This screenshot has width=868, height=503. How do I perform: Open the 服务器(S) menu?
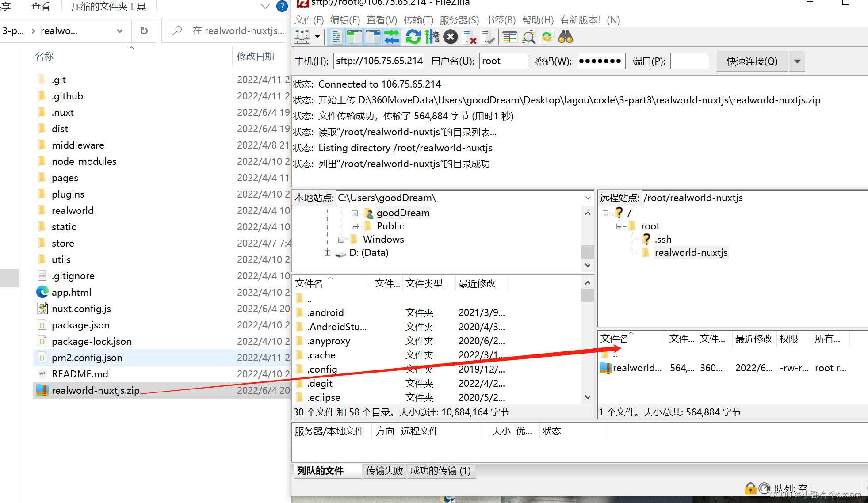point(459,20)
